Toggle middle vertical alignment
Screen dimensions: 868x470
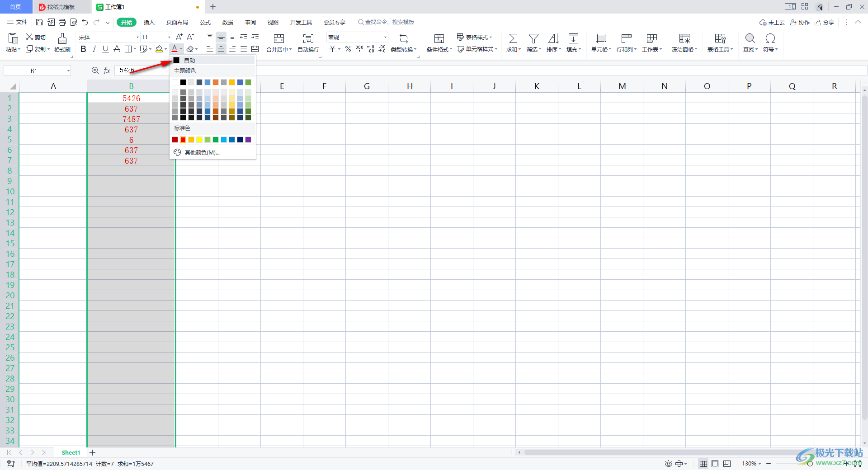[221, 37]
